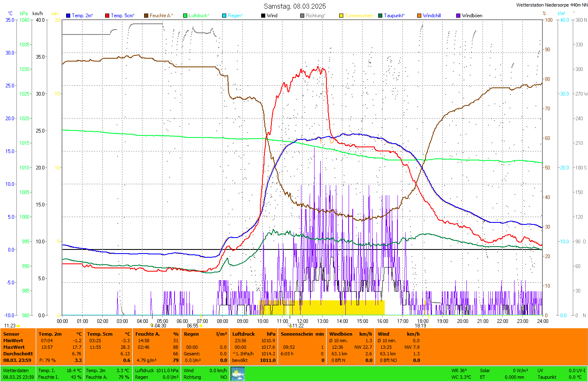
Task: Click the yellow Sonnenschein legend square
Action: coord(341,16)
